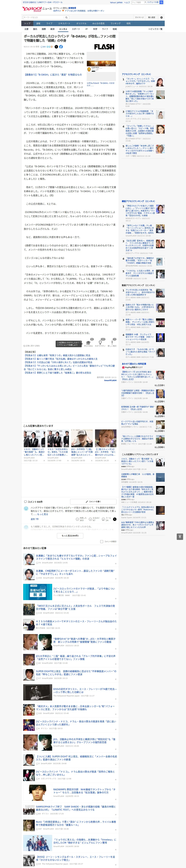Share the first comment on X

click(x=114, y=519)
